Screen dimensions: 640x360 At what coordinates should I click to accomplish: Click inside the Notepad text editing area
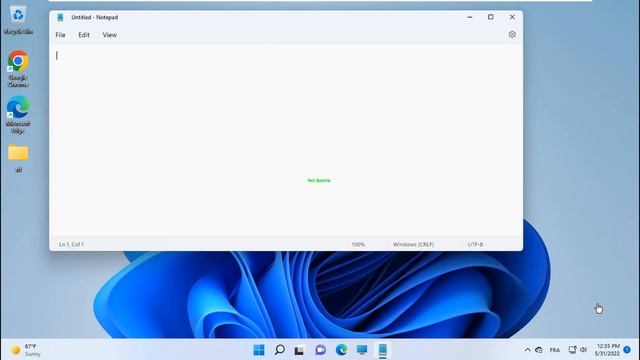coord(286,140)
